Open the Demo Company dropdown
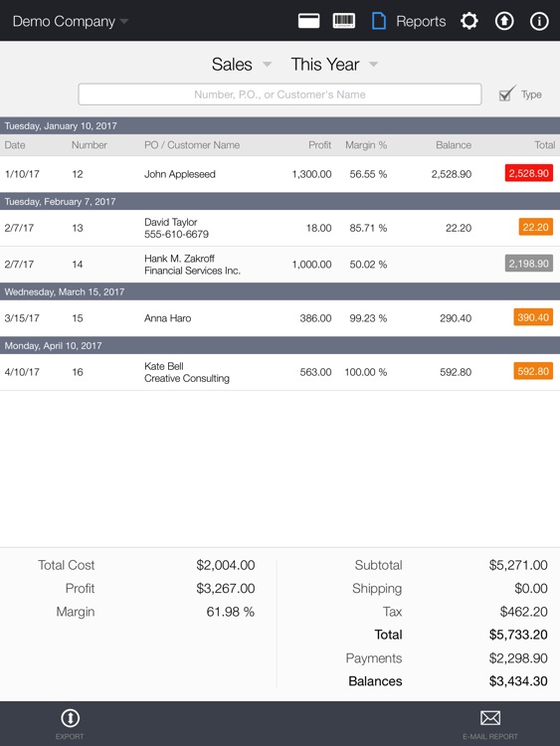Screen dimensions: 560x746 [71, 22]
